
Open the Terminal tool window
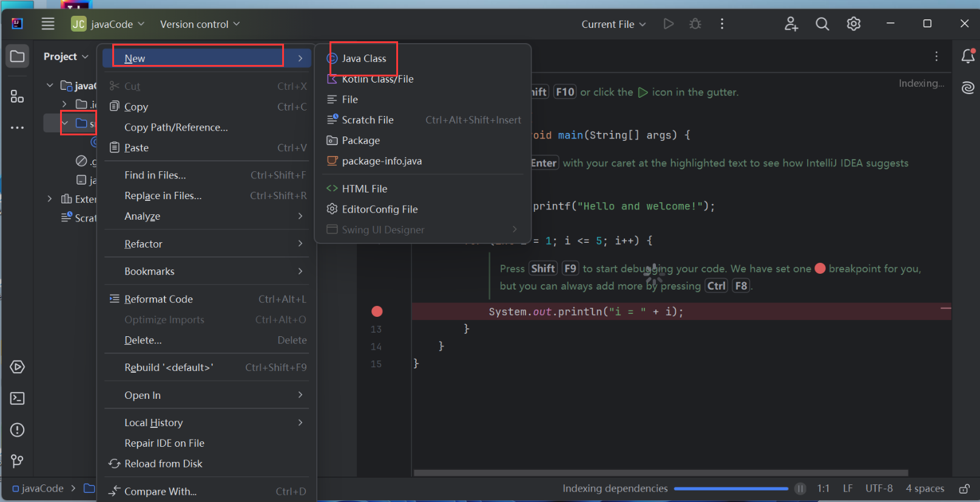(x=18, y=398)
